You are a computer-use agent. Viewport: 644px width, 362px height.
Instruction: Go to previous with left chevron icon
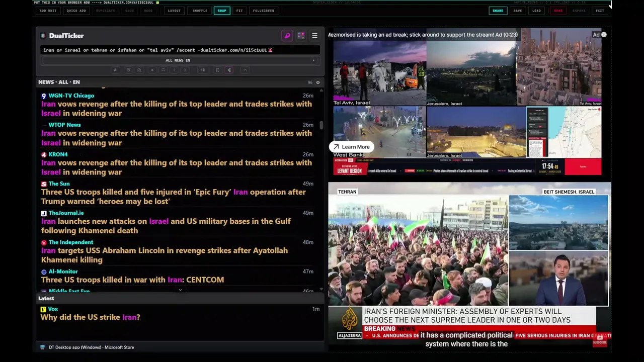[174, 70]
